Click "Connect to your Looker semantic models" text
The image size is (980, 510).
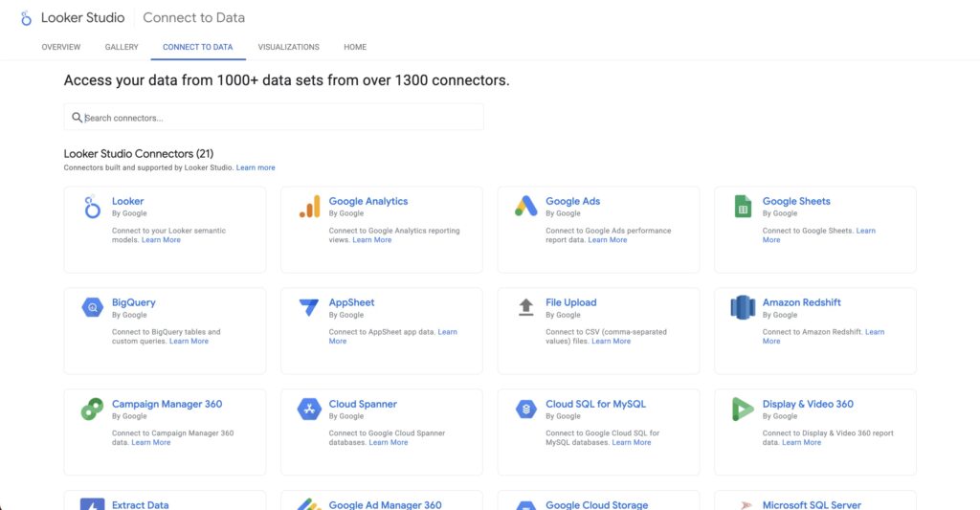pos(168,235)
